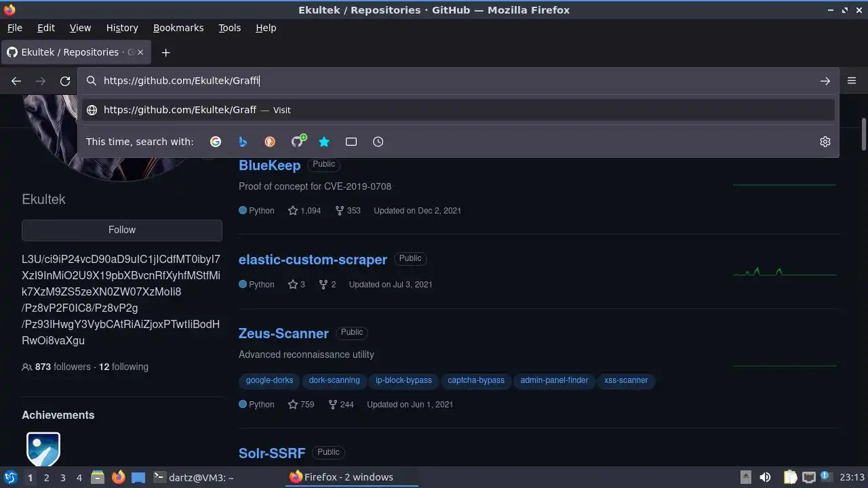Open clipboard manager tray icon
868x488 pixels.
(790, 477)
